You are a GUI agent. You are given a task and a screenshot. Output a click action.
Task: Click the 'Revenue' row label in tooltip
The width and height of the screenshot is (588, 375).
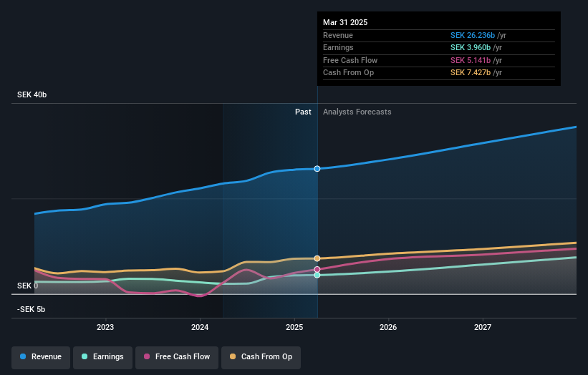point(338,35)
